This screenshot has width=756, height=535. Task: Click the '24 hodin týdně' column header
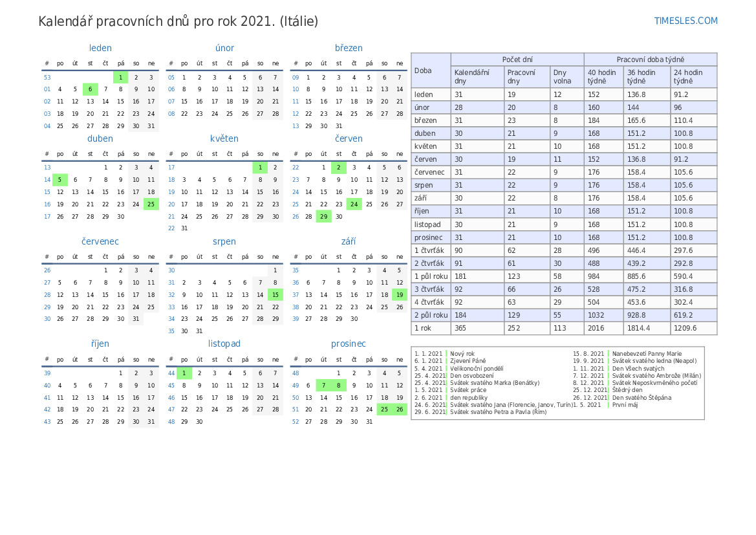694,77
